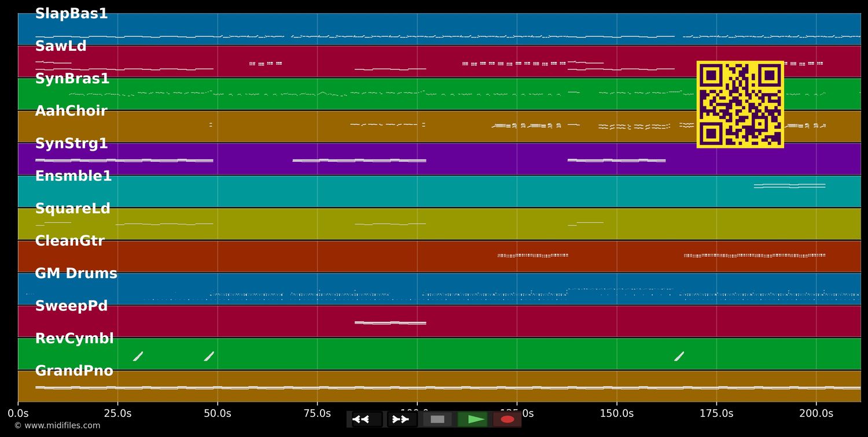Stop playback with the gray square button
This screenshot has width=868, height=437.
(437, 419)
